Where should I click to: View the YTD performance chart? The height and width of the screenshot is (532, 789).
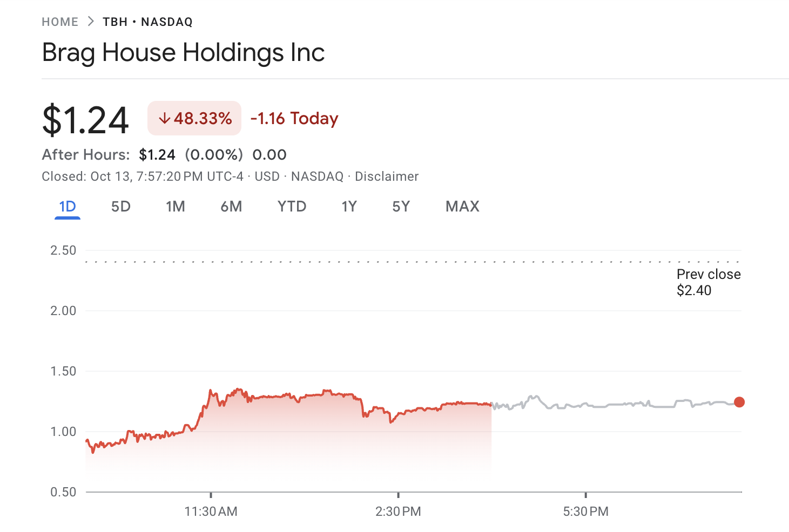pyautogui.click(x=292, y=207)
